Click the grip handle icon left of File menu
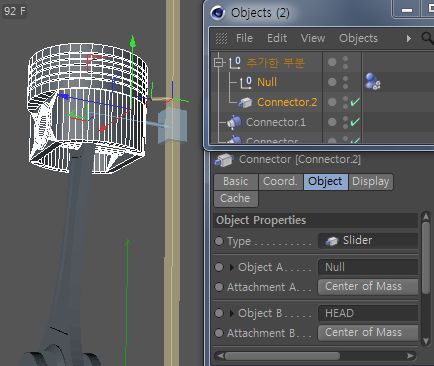The image size is (434, 366). [x=221, y=38]
